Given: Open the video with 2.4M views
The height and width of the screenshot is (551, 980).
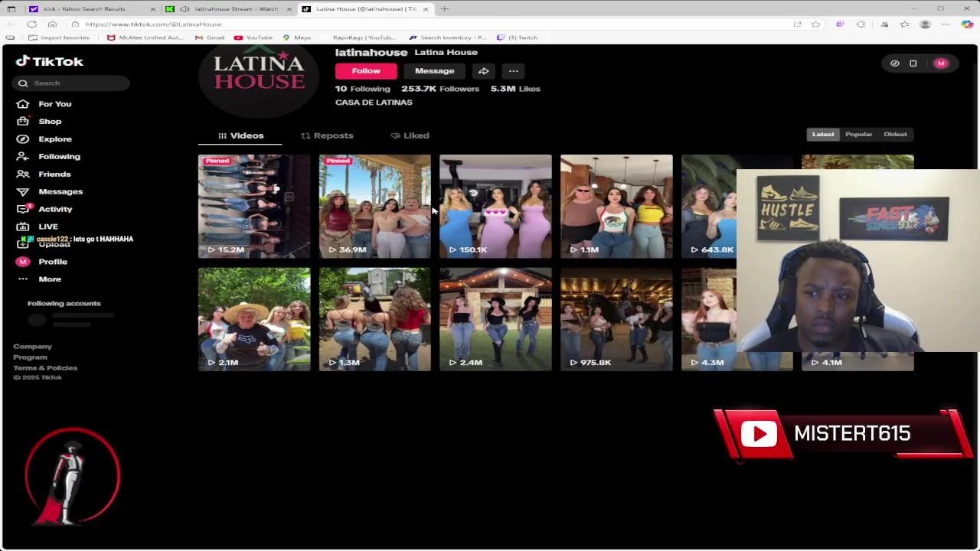Looking at the screenshot, I should click(495, 319).
